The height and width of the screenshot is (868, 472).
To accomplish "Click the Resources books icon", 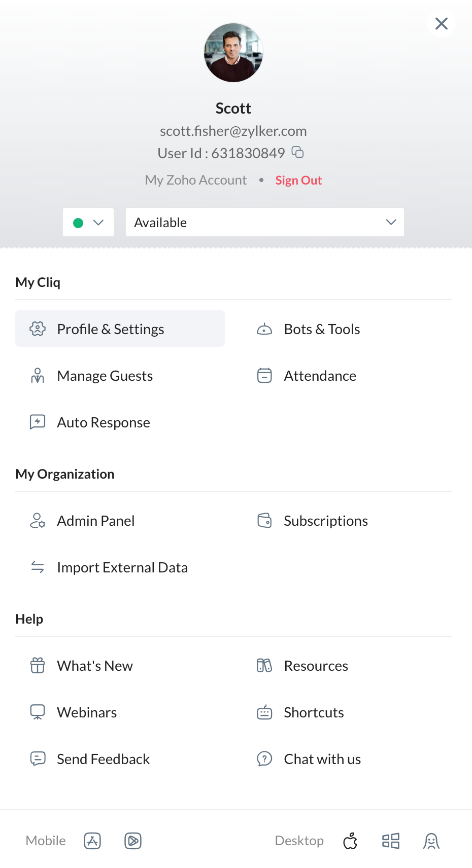I will pos(264,665).
